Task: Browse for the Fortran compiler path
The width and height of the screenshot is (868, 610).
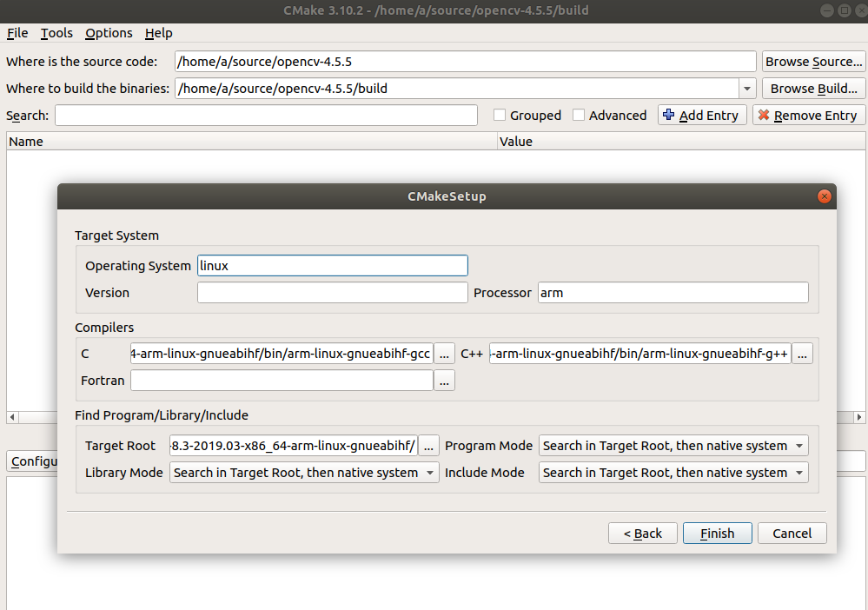Action: tap(444, 381)
